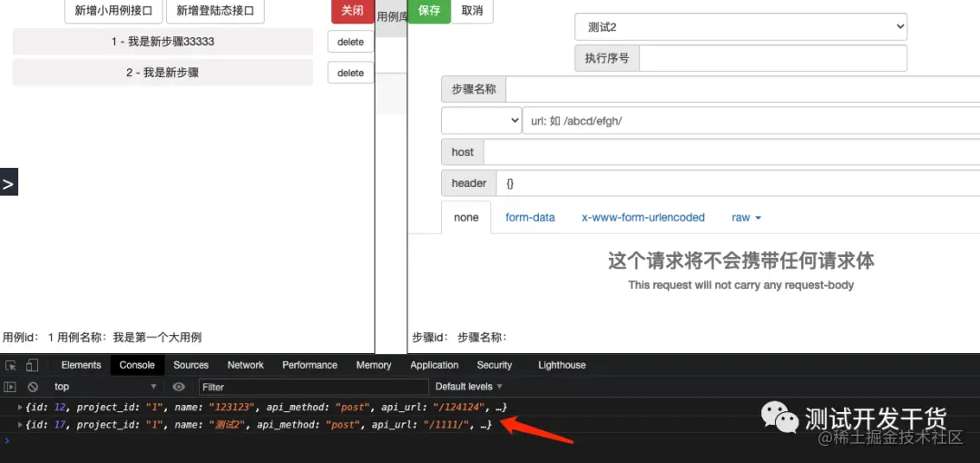Open the top JavaScript context dropdown
The height and width of the screenshot is (463, 980).
coord(105,387)
